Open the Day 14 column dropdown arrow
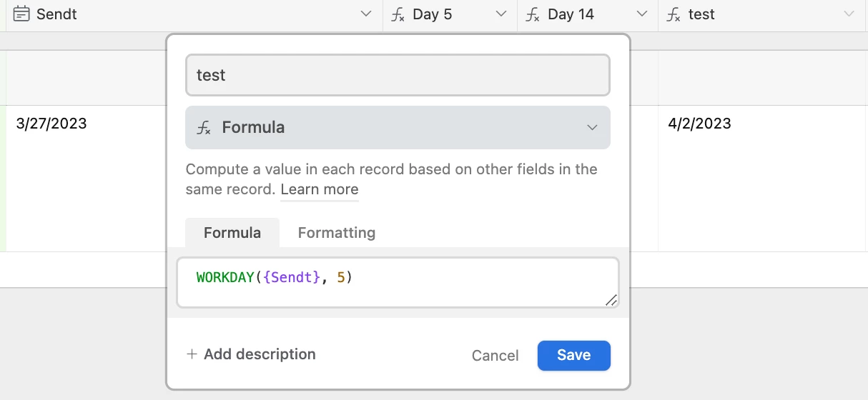 pyautogui.click(x=642, y=14)
